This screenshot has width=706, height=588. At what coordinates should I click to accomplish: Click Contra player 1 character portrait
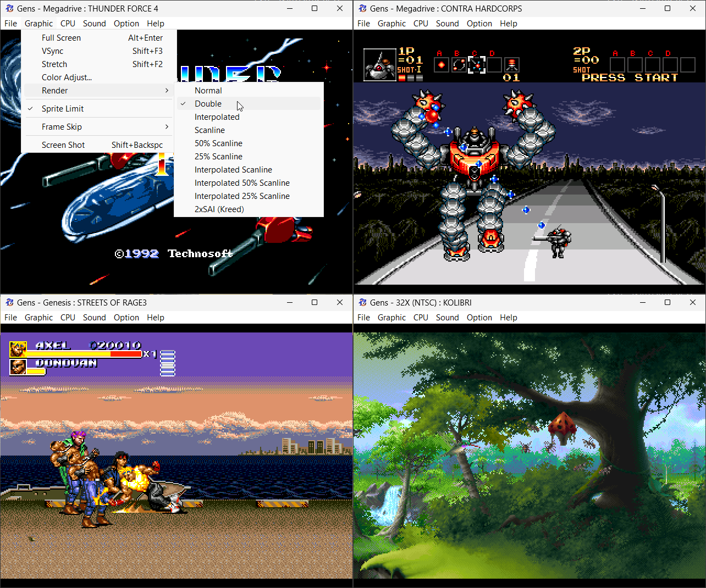pos(380,64)
